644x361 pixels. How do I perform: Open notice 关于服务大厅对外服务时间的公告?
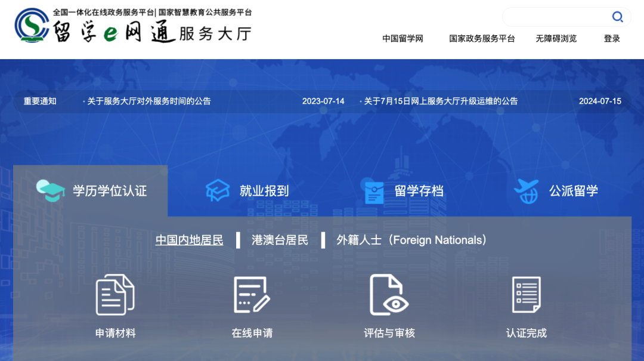pyautogui.click(x=148, y=101)
